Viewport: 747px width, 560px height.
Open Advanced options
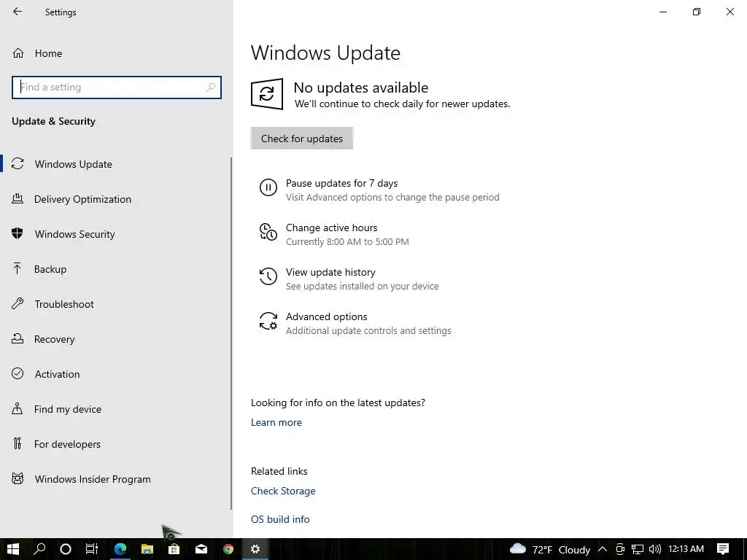tap(355, 323)
